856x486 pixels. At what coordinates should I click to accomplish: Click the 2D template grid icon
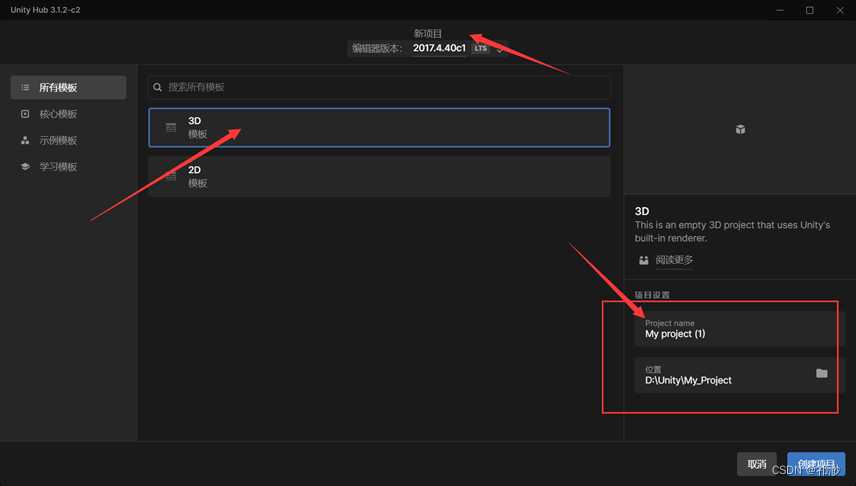(x=171, y=176)
